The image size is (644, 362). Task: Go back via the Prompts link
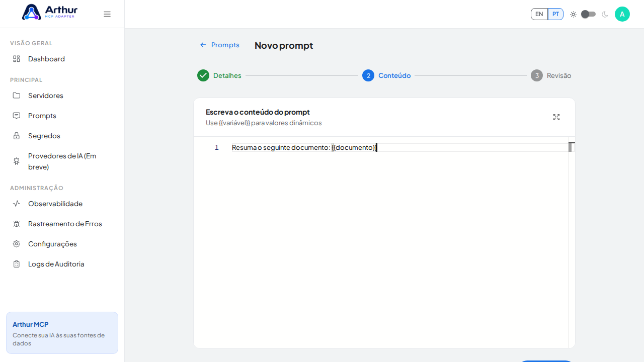point(220,45)
